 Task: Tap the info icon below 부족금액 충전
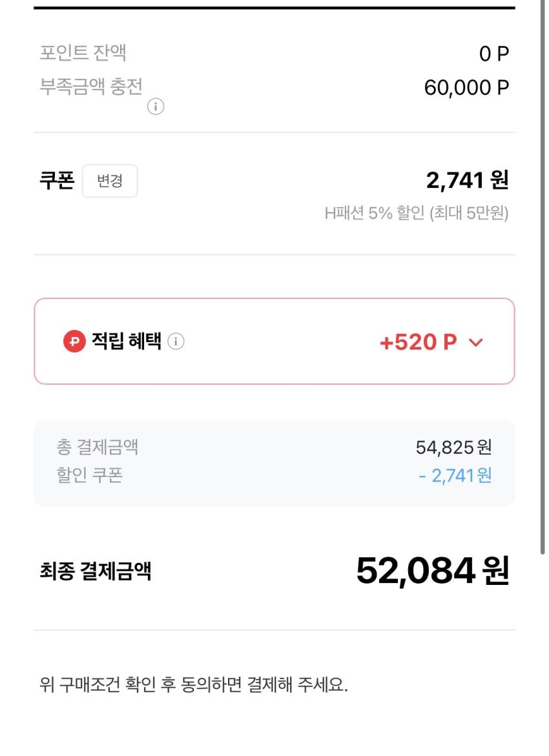156,107
